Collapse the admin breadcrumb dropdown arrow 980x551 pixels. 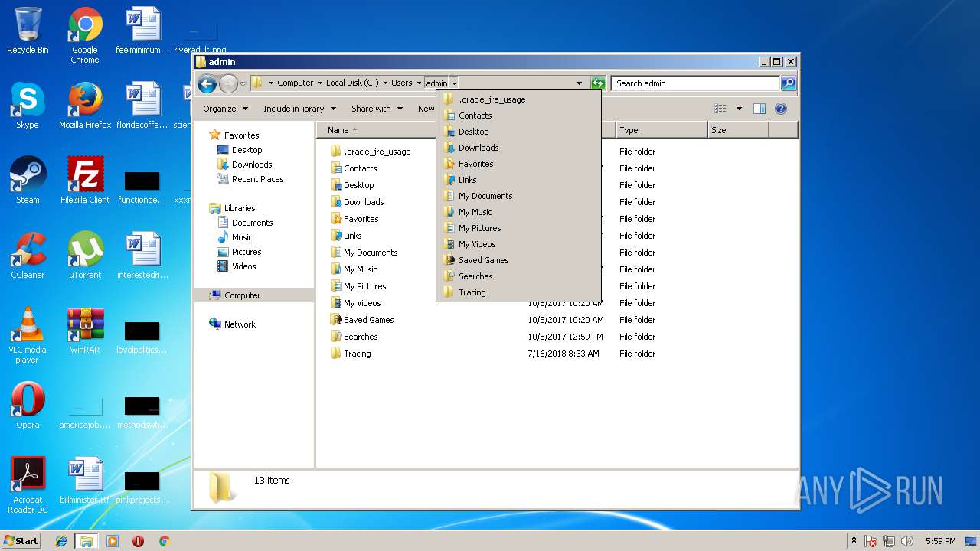click(454, 83)
